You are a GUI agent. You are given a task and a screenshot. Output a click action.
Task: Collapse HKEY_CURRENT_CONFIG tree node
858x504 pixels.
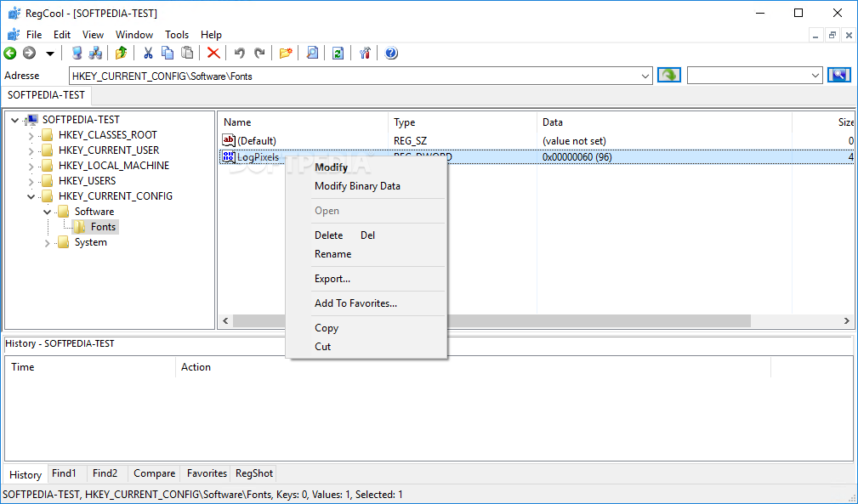point(31,196)
